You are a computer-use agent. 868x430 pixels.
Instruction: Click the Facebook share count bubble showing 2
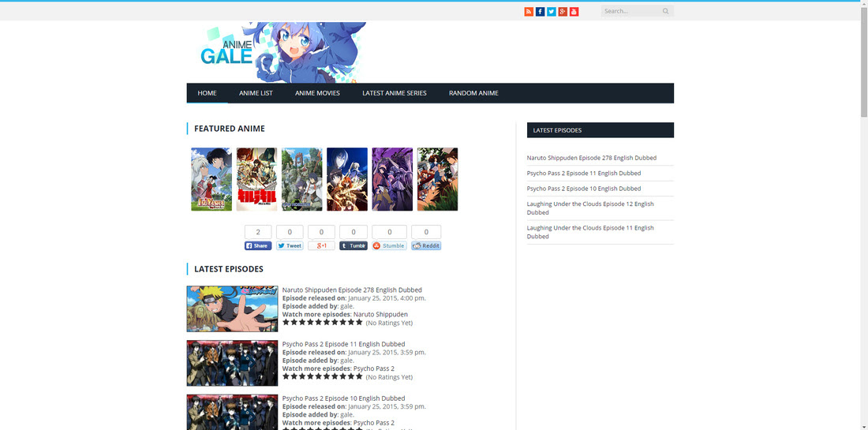tap(258, 232)
